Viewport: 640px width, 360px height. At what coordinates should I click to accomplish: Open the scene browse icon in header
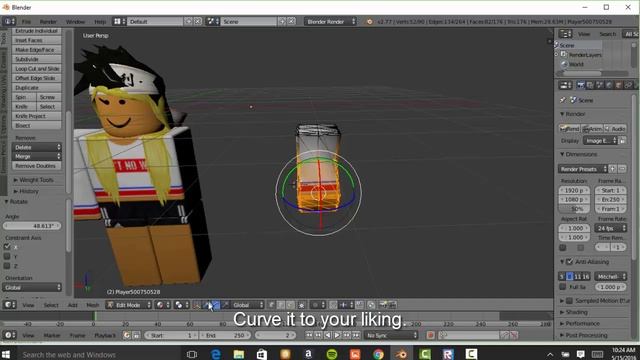[x=213, y=21]
